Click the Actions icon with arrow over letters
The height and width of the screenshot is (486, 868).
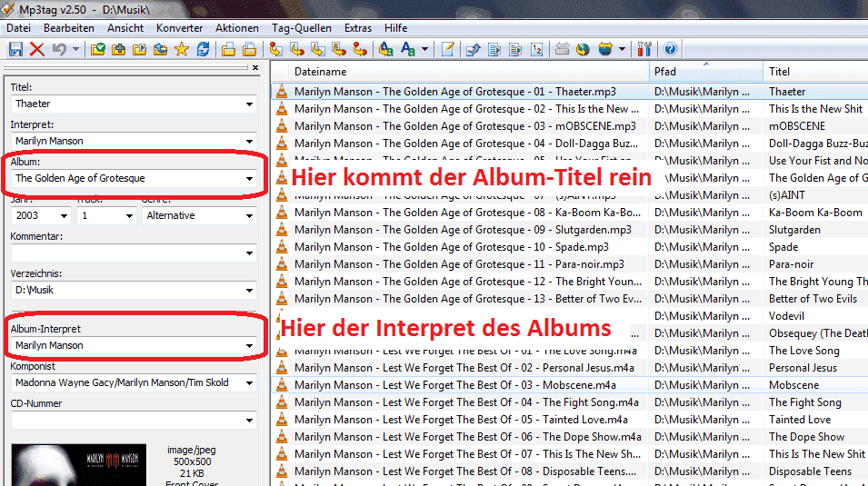(x=386, y=49)
